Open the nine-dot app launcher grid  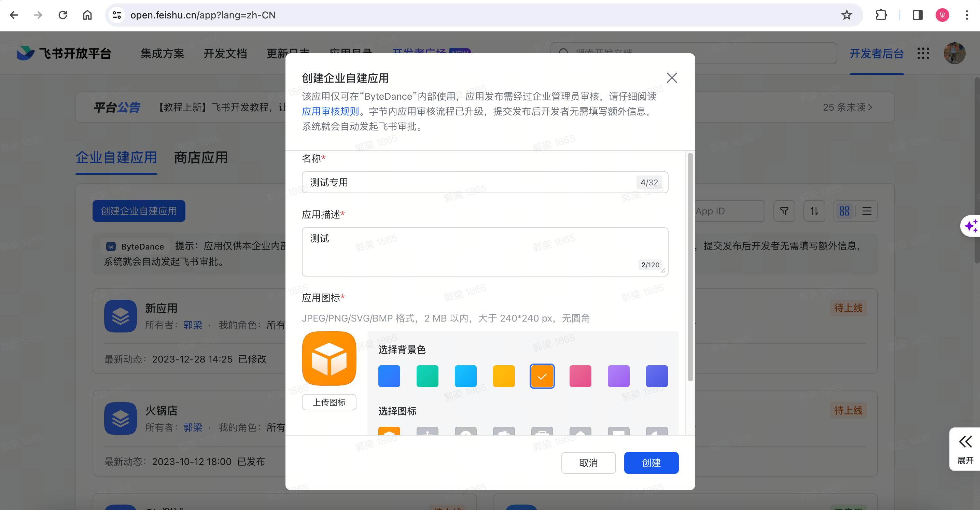pyautogui.click(x=923, y=53)
